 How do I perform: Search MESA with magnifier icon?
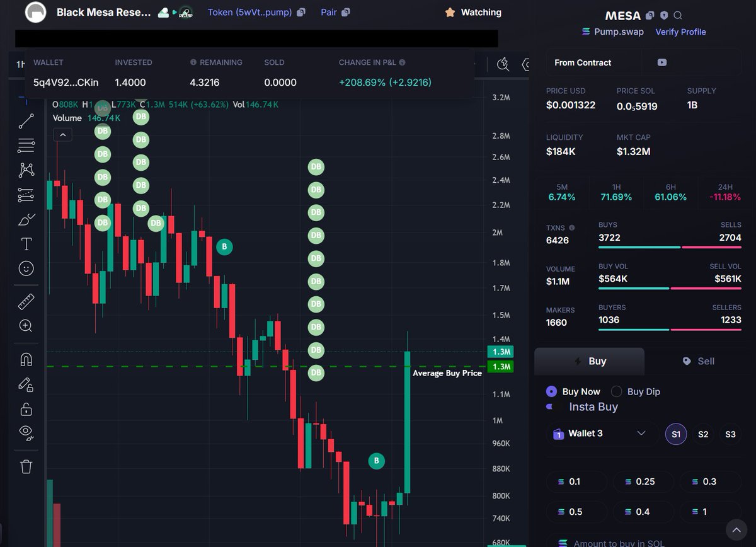[x=678, y=15]
